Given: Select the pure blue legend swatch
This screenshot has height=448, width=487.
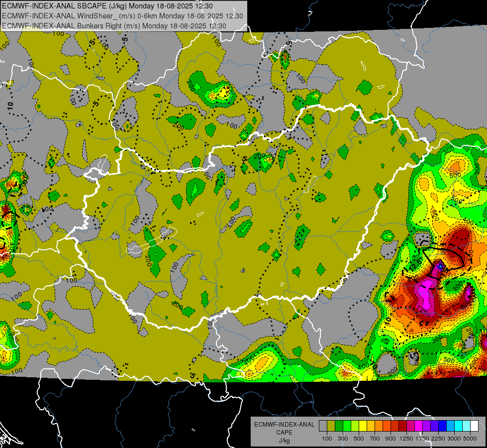Looking at the screenshot, I should click(443, 426).
